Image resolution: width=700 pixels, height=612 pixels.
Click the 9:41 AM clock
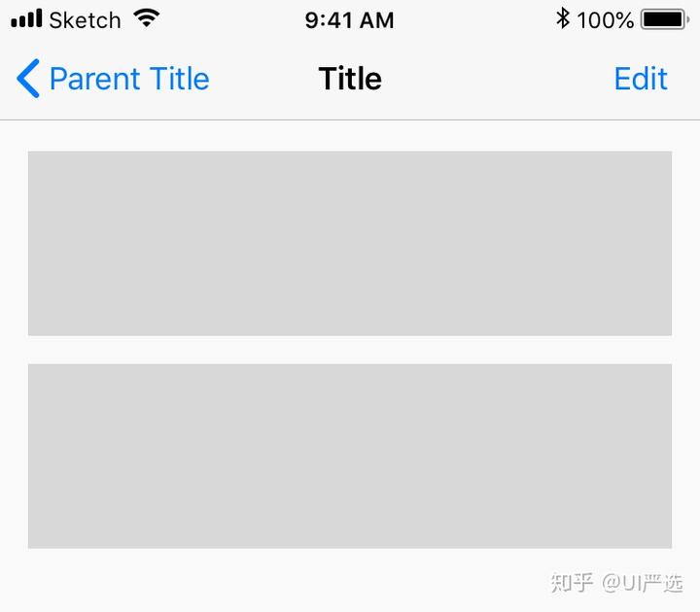coord(350,20)
